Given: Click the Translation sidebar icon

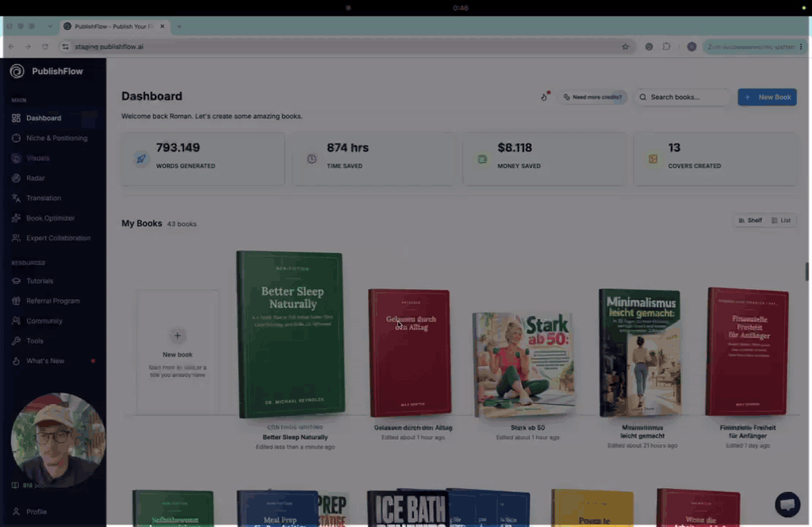Looking at the screenshot, I should click(x=16, y=198).
